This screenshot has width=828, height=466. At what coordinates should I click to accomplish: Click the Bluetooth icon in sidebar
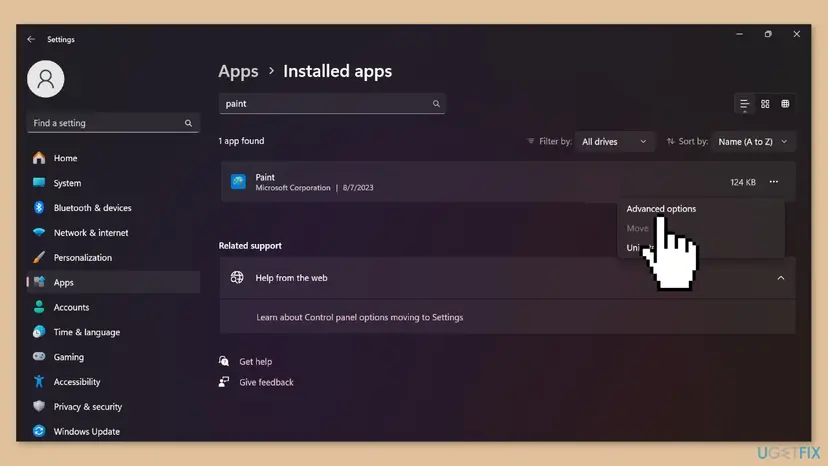click(39, 208)
